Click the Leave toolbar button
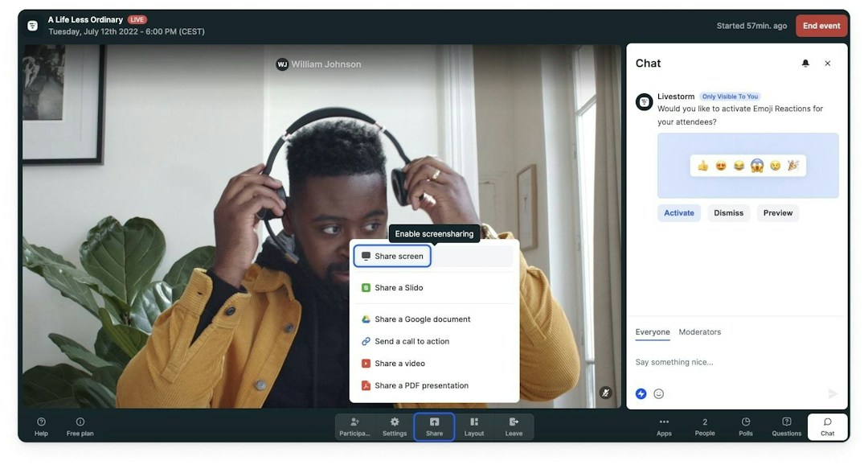 pyautogui.click(x=514, y=427)
